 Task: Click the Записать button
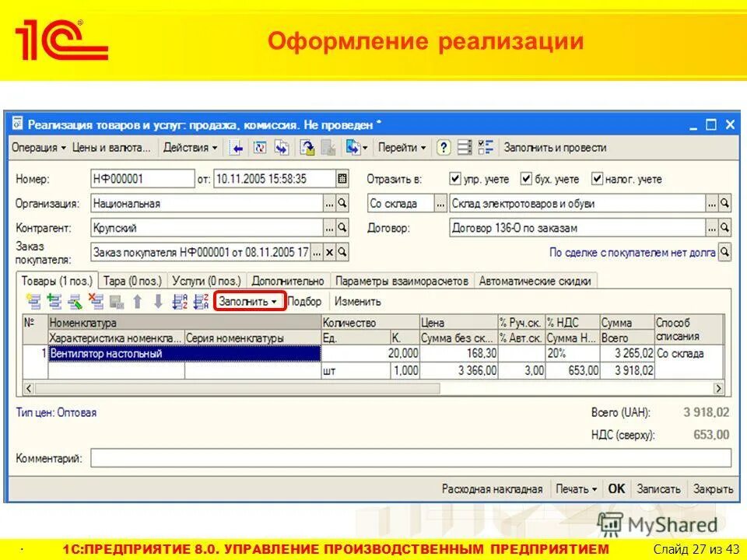[x=658, y=489]
